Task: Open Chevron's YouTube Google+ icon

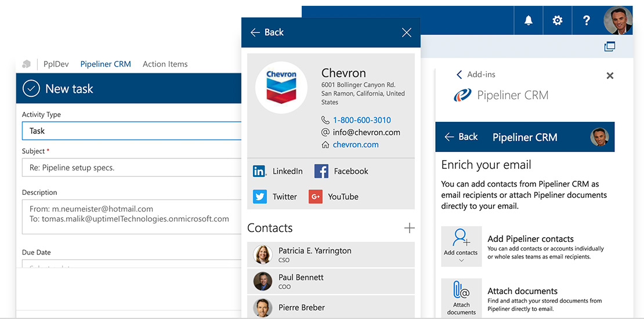Action: pos(316,197)
